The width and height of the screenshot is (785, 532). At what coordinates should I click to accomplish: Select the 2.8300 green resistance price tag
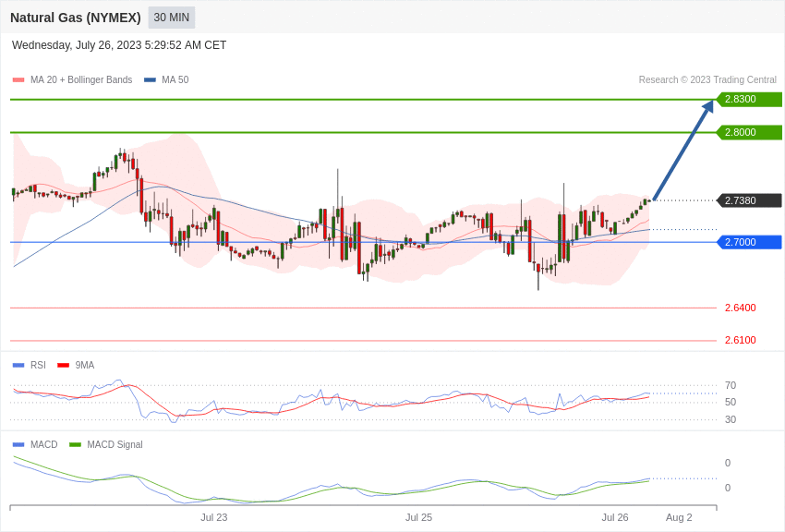[x=749, y=100]
